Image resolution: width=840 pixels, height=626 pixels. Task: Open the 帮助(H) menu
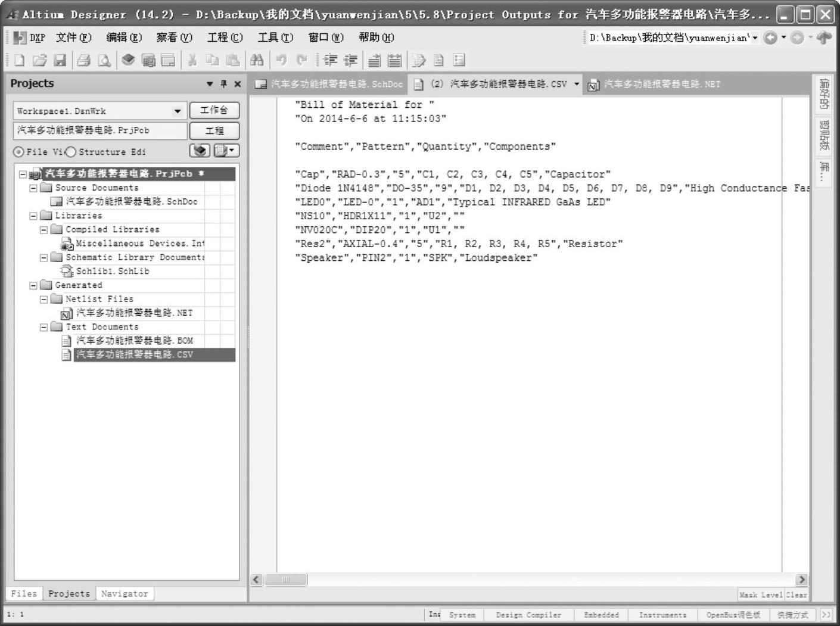[376, 38]
